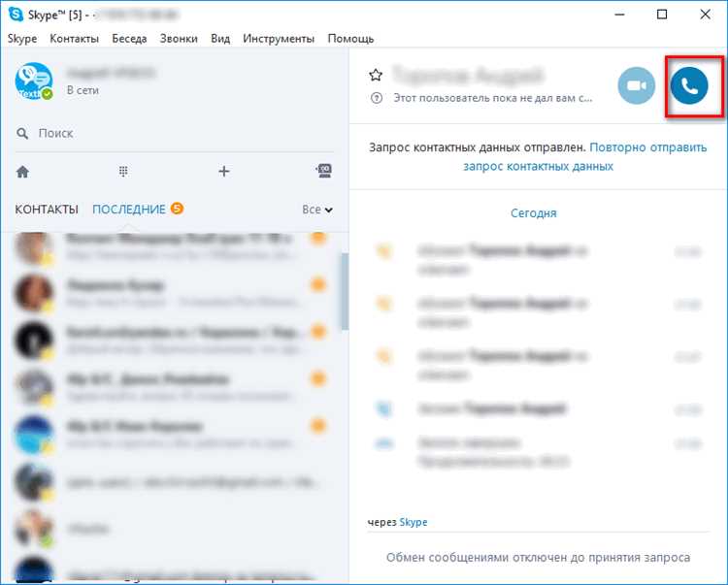Expand the Все filter dropdown
728x585 pixels.
pos(317,210)
